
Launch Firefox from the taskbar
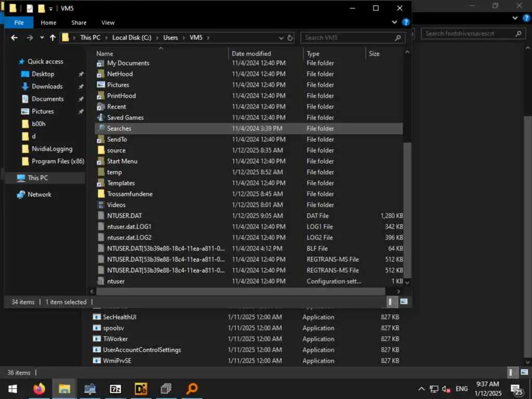(39, 389)
